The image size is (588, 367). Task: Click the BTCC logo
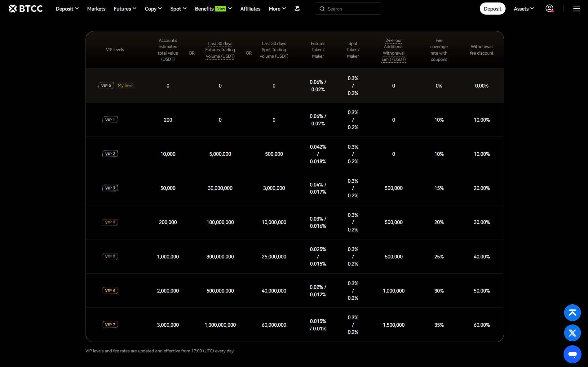tap(26, 9)
